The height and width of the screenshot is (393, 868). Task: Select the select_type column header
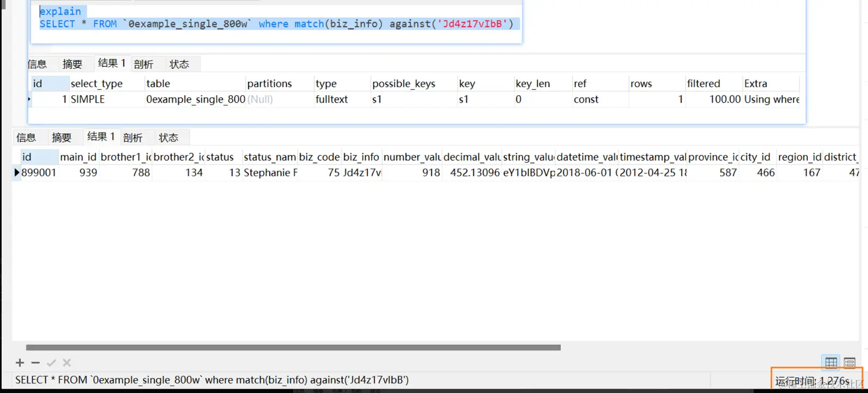tap(107, 84)
